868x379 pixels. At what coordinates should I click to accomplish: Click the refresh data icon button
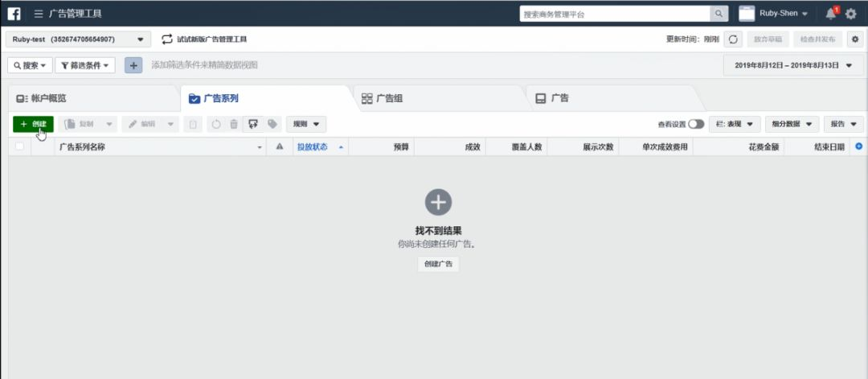pyautogui.click(x=733, y=39)
